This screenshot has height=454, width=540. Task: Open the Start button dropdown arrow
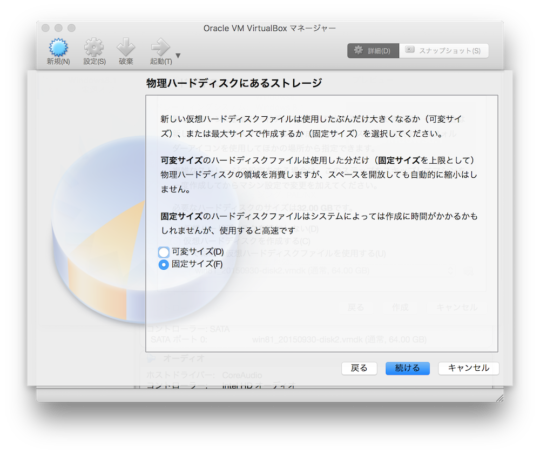coord(178,55)
